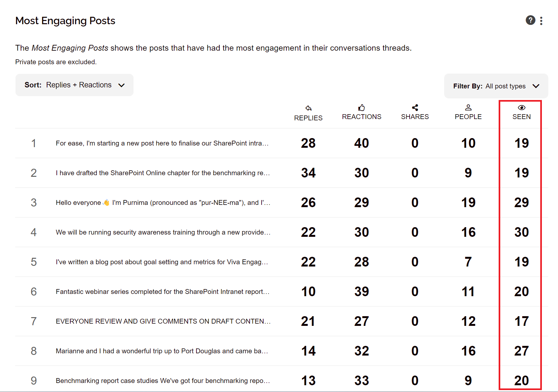Open the EVERYONE REVIEW draft content post

tap(163, 321)
